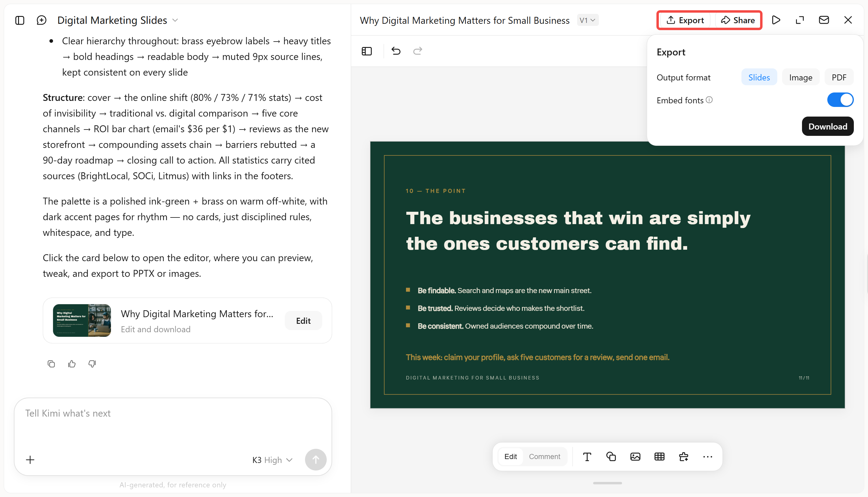Viewport: 868px width, 497px height.
Task: Add an attachment with plus icon
Action: coord(30,460)
